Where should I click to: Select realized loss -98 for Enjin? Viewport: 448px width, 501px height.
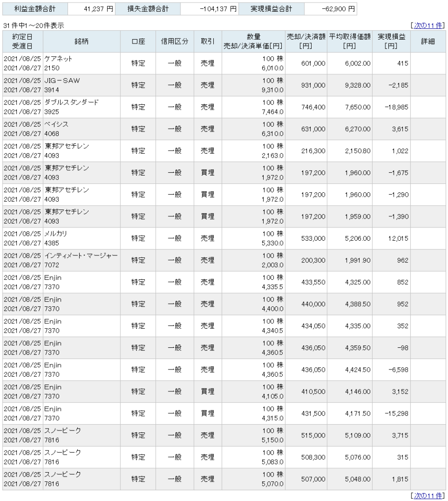point(403,348)
